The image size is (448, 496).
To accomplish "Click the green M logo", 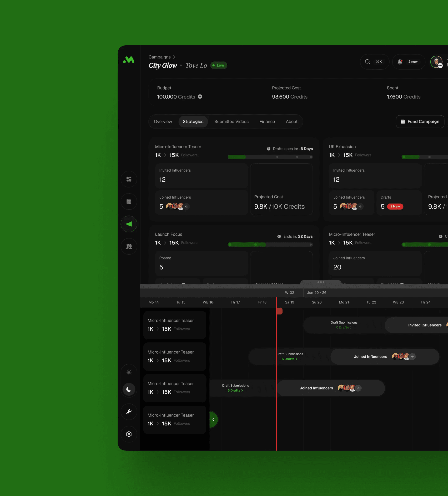I will (129, 60).
